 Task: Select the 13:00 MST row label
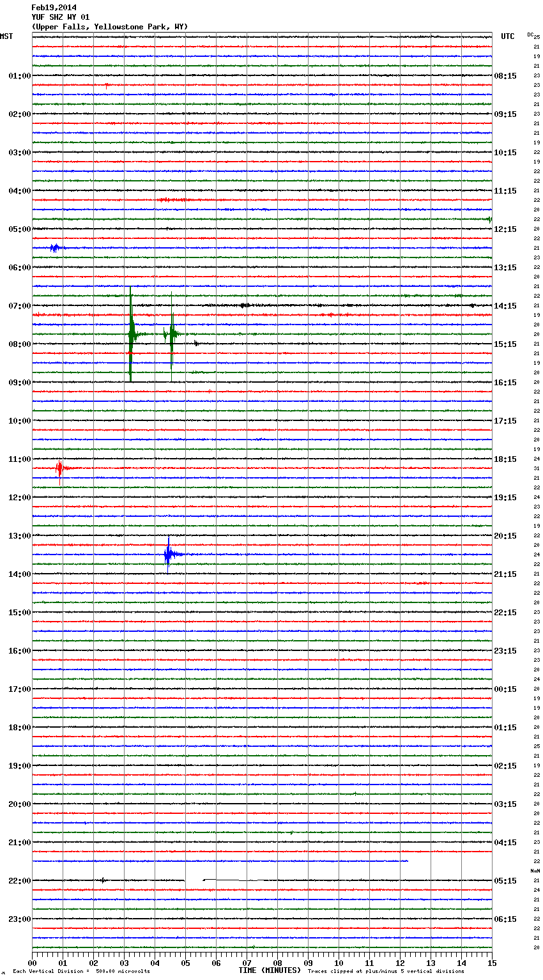19,536
